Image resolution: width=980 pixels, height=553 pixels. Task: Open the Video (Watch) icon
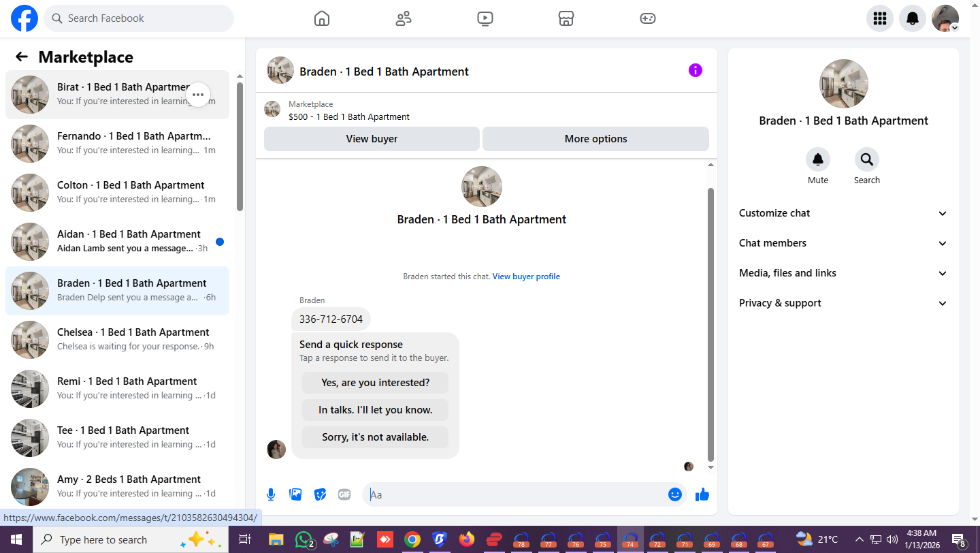[x=485, y=18]
